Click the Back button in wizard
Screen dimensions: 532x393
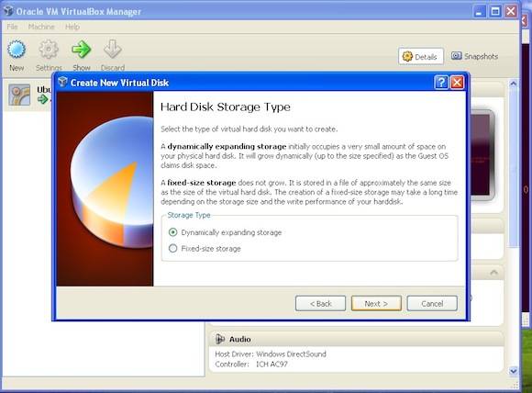click(x=321, y=303)
